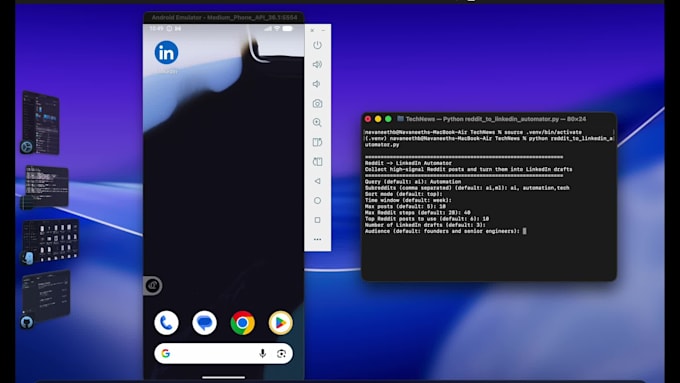Click the emulator Home circle button

(x=317, y=200)
